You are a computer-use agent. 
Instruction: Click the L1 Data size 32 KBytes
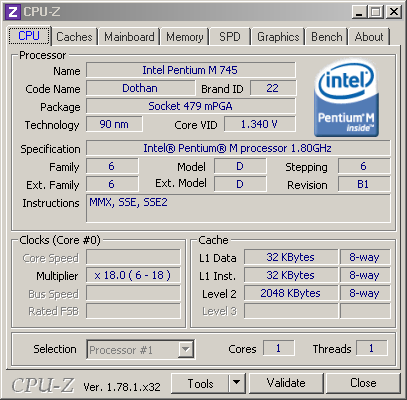291,257
